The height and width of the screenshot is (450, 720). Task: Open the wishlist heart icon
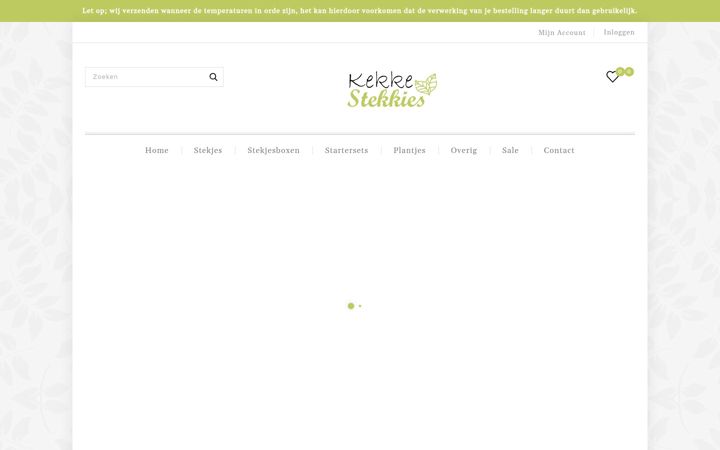(x=612, y=77)
